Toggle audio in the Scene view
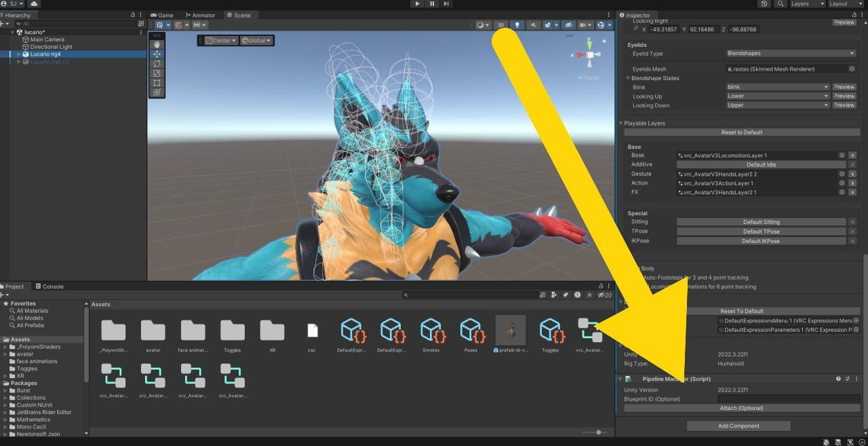The height and width of the screenshot is (446, 868). pyautogui.click(x=534, y=24)
